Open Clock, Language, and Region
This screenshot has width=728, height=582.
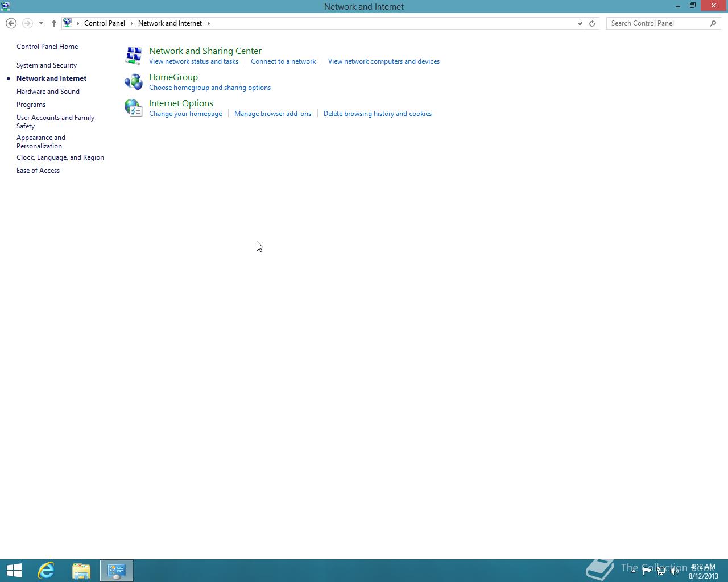[x=60, y=157]
